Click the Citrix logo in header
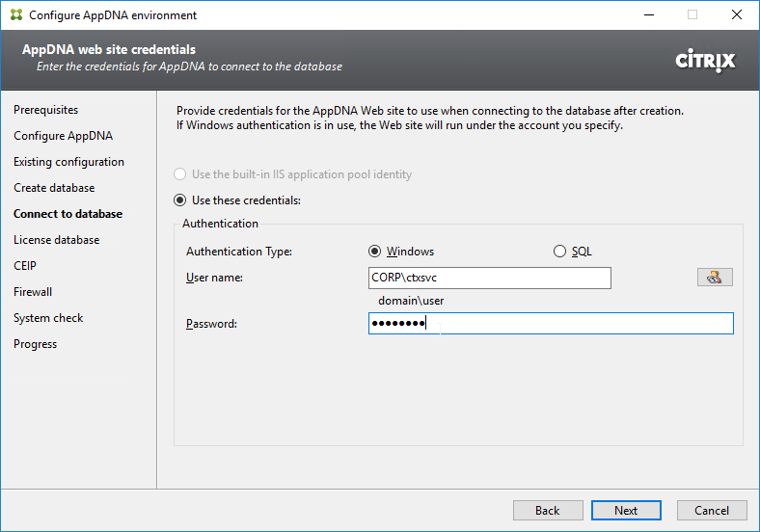 [x=705, y=61]
